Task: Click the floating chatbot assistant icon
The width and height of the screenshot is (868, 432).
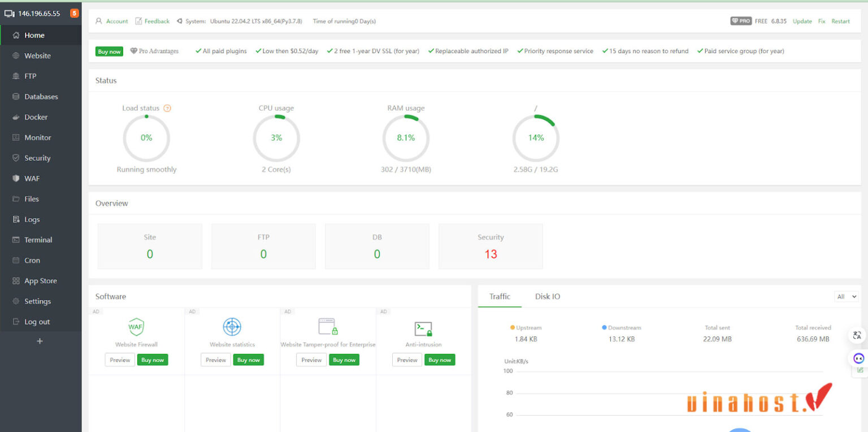Action: (858, 358)
